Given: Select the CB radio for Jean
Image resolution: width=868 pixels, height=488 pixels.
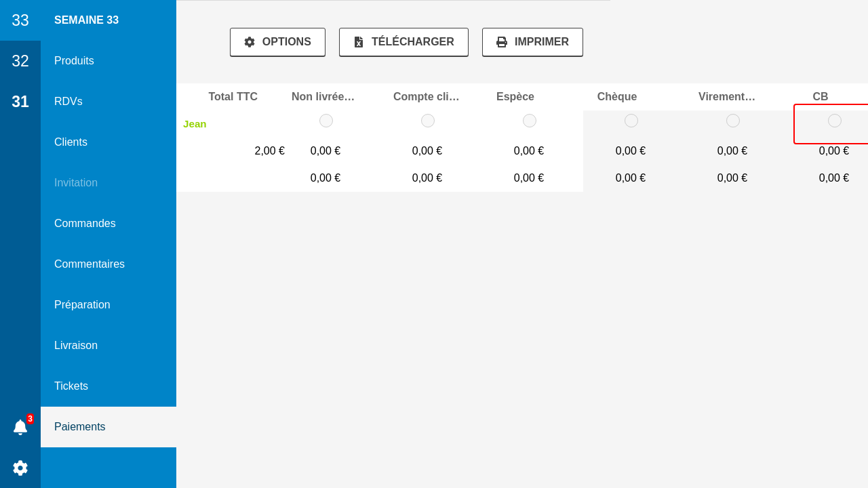Looking at the screenshot, I should [835, 121].
